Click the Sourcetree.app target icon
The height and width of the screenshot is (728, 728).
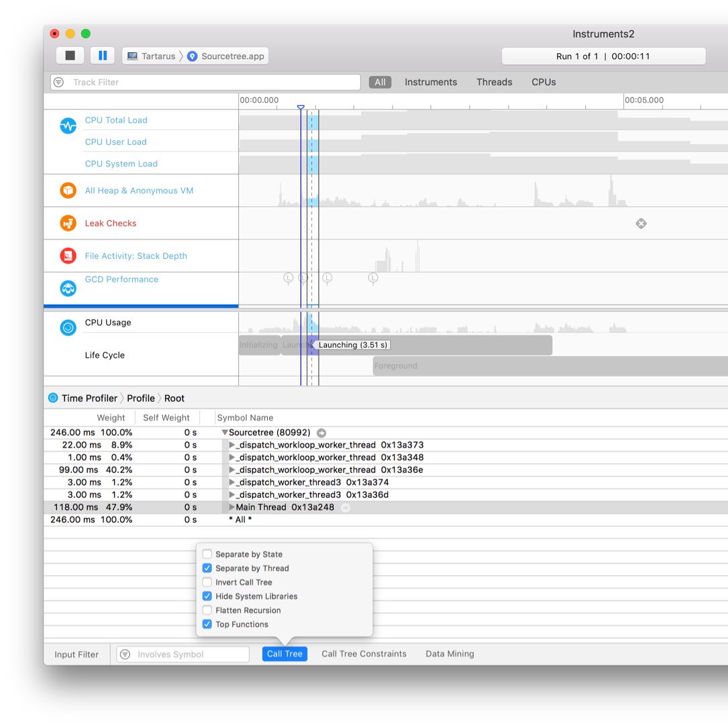192,56
